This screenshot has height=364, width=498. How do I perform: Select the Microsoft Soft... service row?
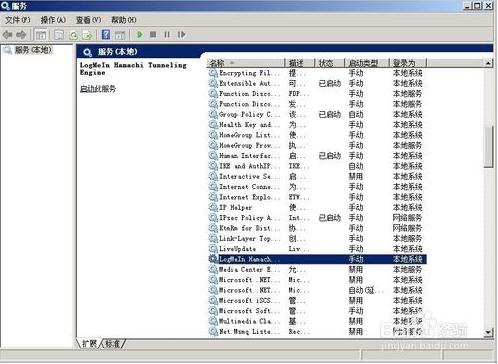click(317, 311)
